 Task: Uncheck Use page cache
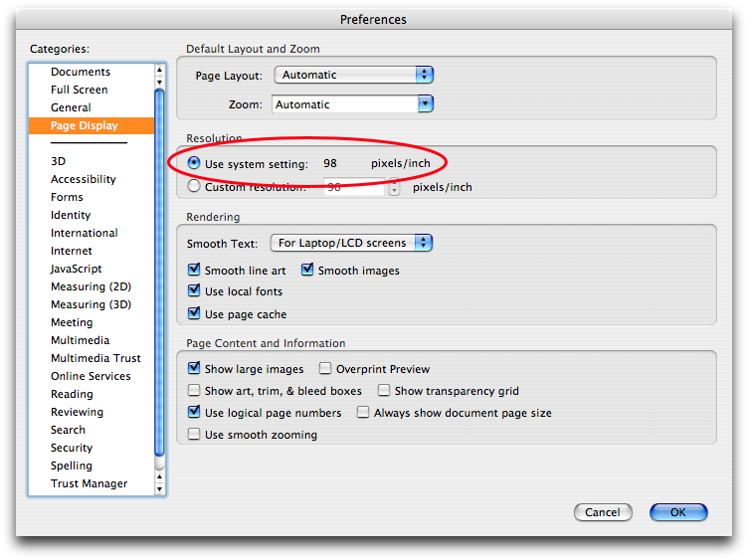[x=194, y=314]
